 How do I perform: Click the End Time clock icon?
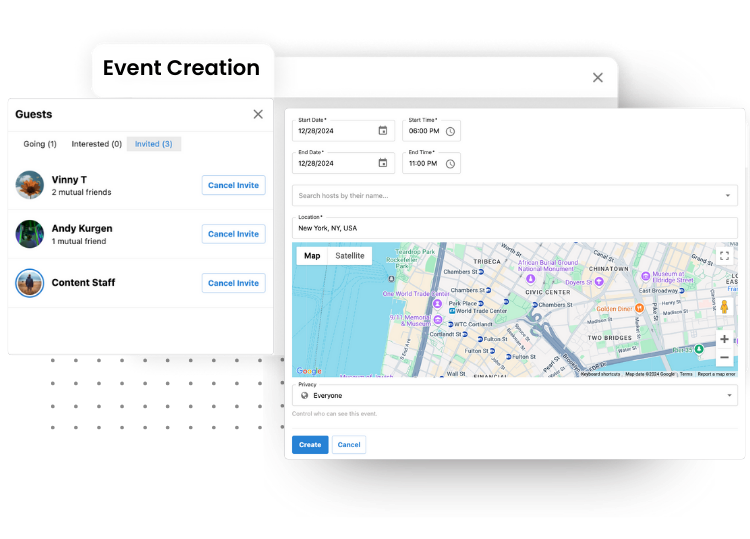point(450,164)
